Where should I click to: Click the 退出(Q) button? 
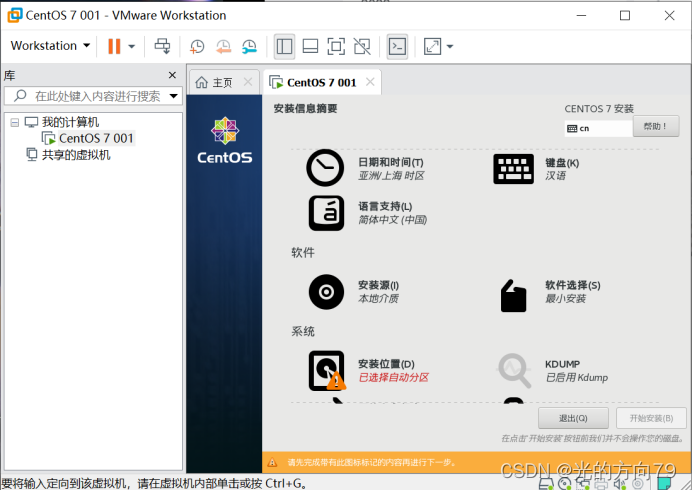pyautogui.click(x=573, y=418)
